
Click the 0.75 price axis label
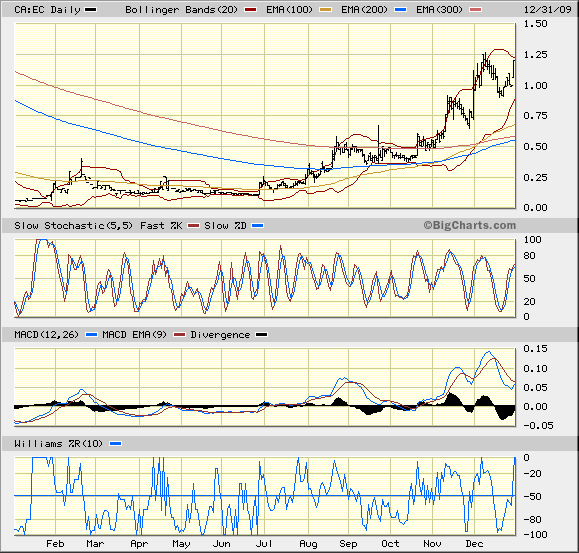coord(535,116)
